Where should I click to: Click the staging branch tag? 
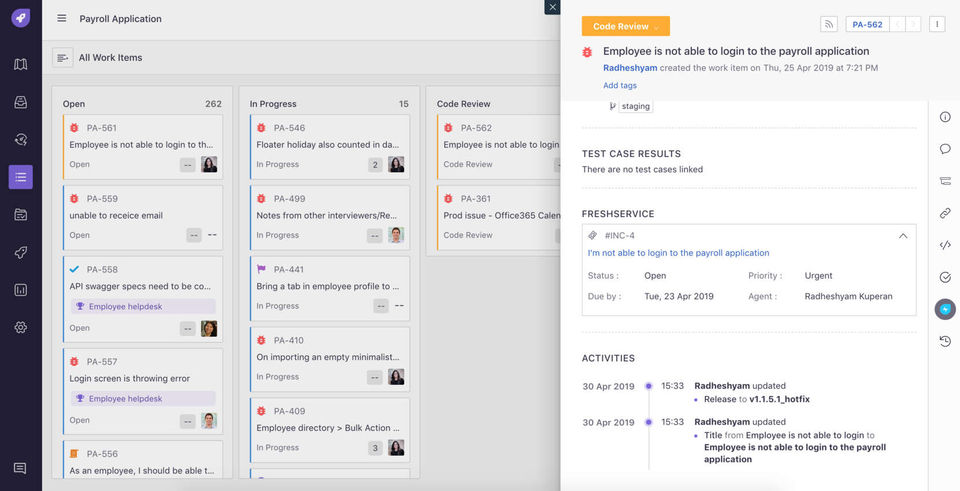635,107
